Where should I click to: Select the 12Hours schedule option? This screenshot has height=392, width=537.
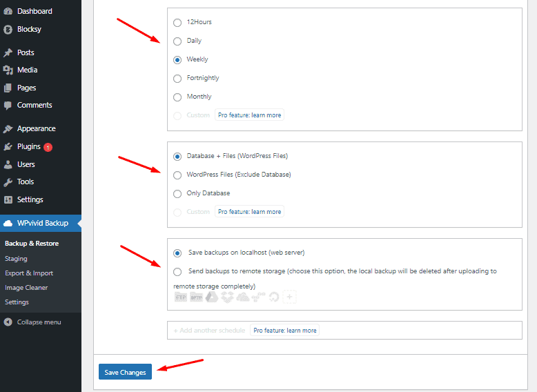tap(177, 23)
